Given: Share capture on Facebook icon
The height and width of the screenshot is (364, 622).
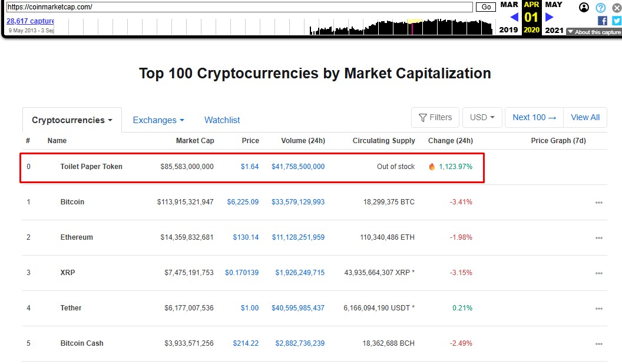Looking at the screenshot, I should pos(602,21).
